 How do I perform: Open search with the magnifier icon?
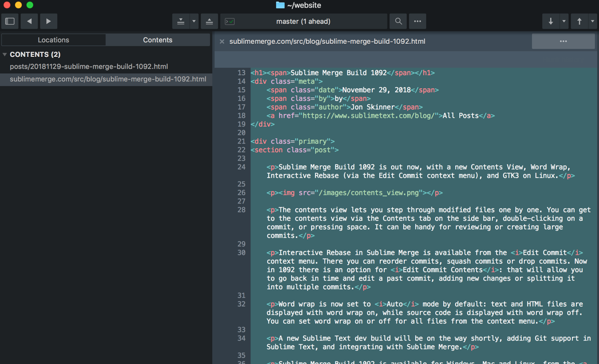[398, 21]
